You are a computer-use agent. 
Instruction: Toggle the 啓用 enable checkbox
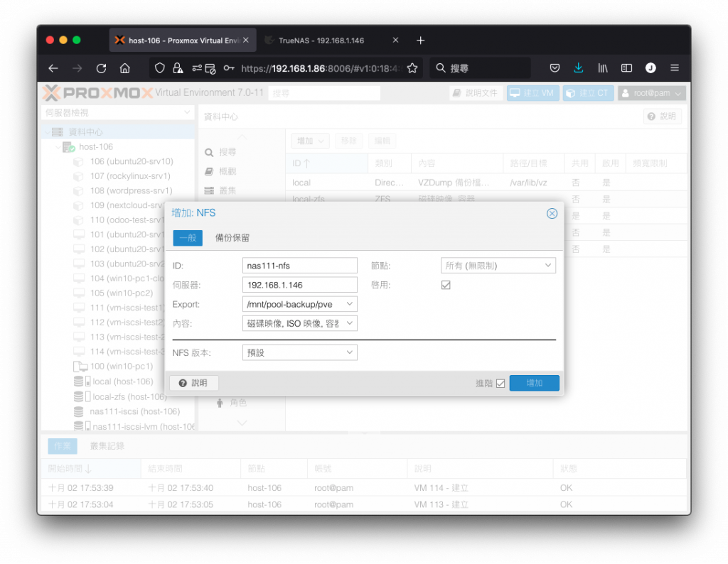tap(446, 285)
